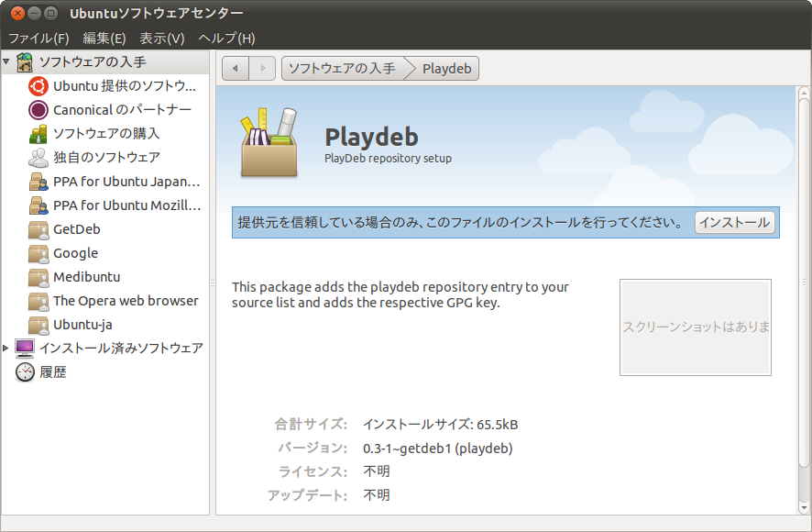Screen dimensions: 812x532
Task: Click the PlayDeb repository setup subtitle
Action: [388, 159]
